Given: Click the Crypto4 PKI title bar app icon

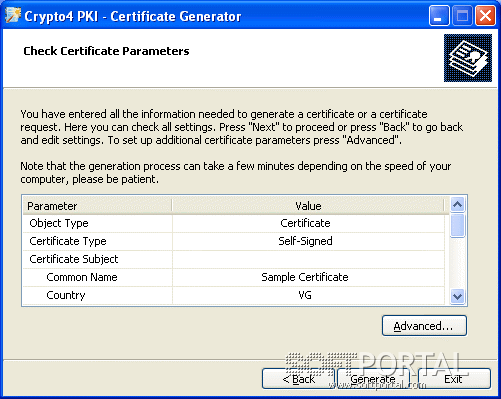Looking at the screenshot, I should pyautogui.click(x=13, y=16).
